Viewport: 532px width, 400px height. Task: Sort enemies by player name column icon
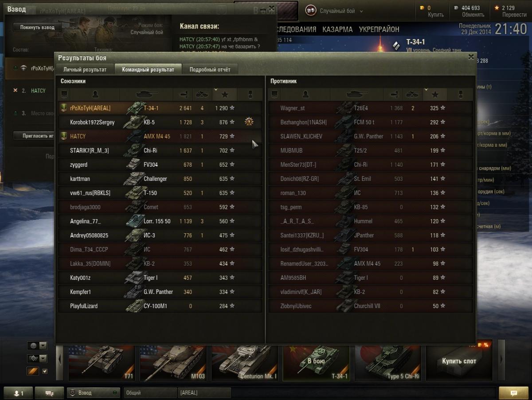[x=305, y=94]
